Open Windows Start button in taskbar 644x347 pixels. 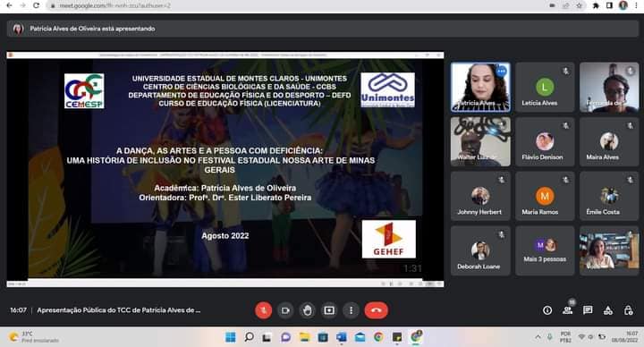(231, 337)
